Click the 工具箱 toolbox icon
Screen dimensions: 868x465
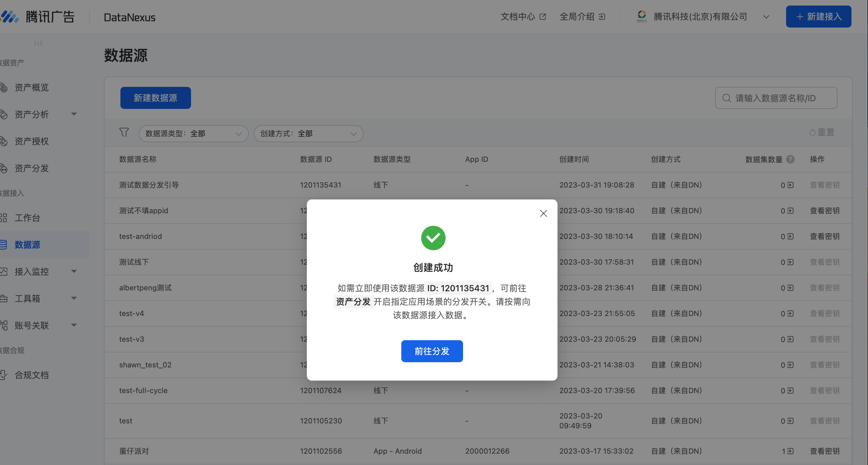pyautogui.click(x=3, y=298)
